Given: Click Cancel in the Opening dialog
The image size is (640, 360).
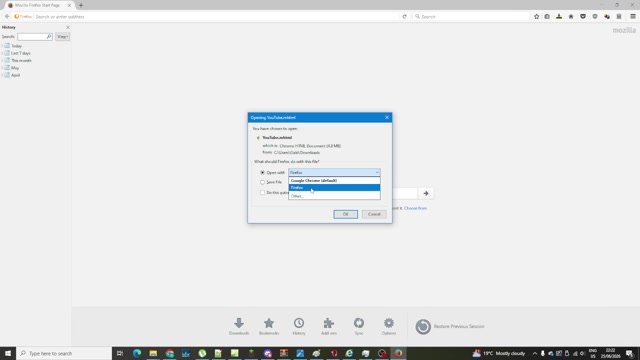Looking at the screenshot, I should click(374, 214).
